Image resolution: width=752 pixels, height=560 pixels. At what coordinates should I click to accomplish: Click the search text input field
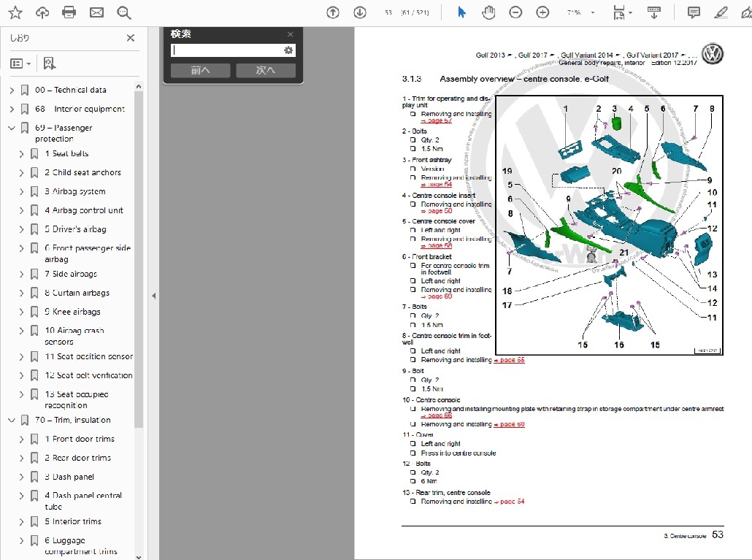point(227,50)
